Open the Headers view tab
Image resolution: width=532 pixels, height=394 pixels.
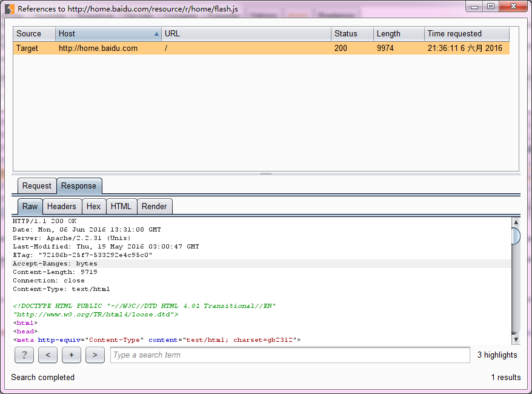pos(62,206)
